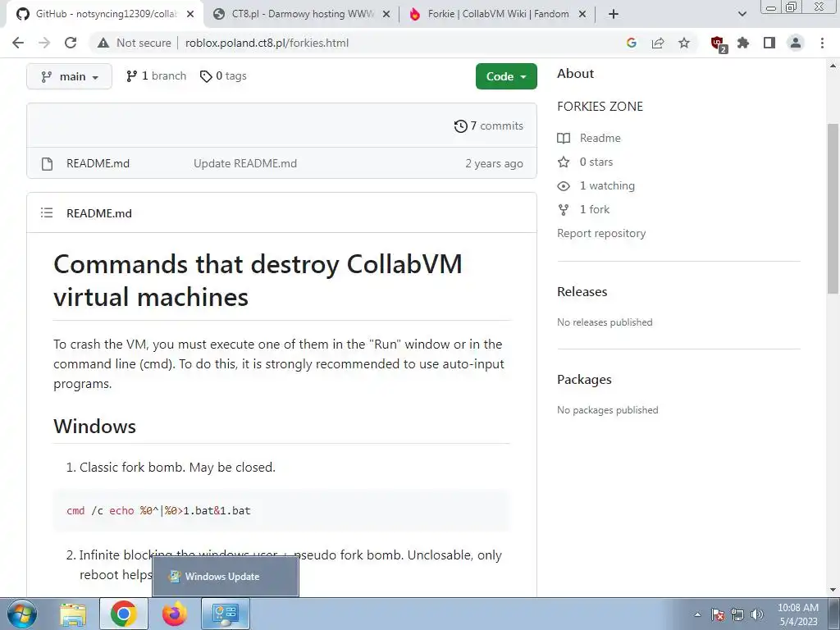The image size is (840, 630).
Task: Click the 2 years ago timestamp
Action: [494, 163]
